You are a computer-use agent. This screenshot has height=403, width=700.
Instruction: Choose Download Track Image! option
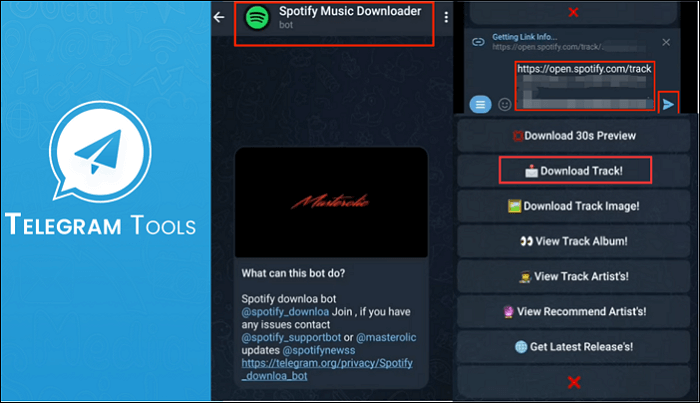[573, 206]
